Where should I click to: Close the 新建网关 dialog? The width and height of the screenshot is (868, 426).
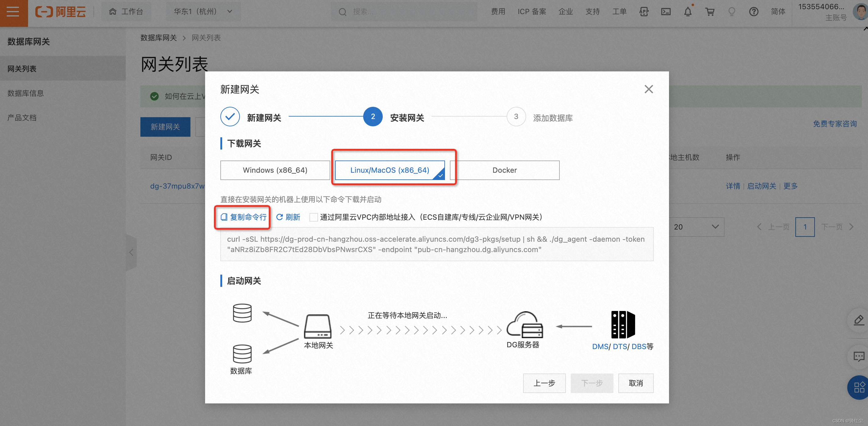click(x=649, y=89)
